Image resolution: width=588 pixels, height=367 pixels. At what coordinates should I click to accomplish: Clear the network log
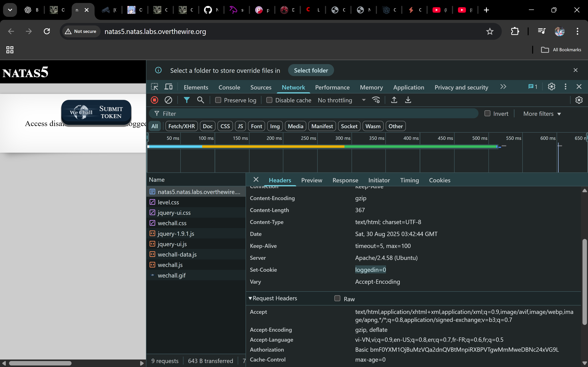point(168,100)
